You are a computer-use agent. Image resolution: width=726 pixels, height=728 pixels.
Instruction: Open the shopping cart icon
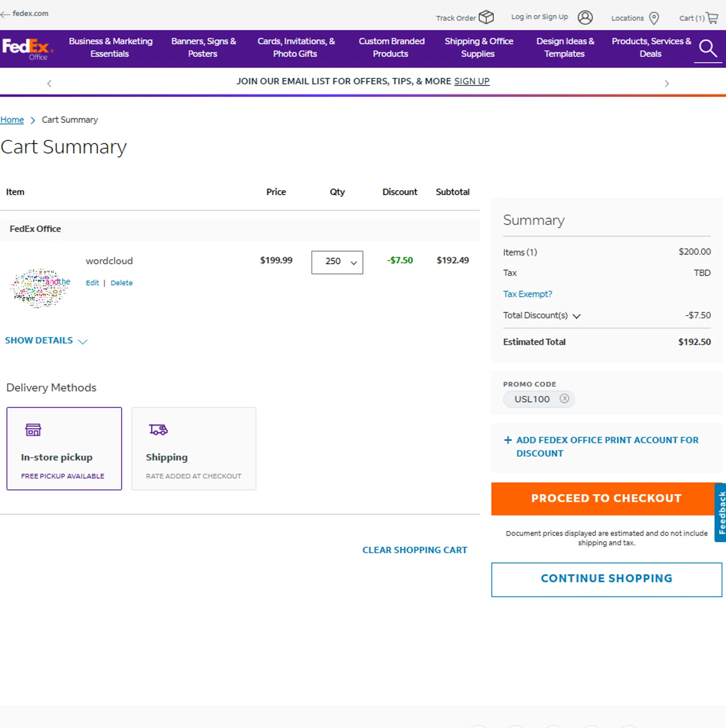click(x=712, y=18)
